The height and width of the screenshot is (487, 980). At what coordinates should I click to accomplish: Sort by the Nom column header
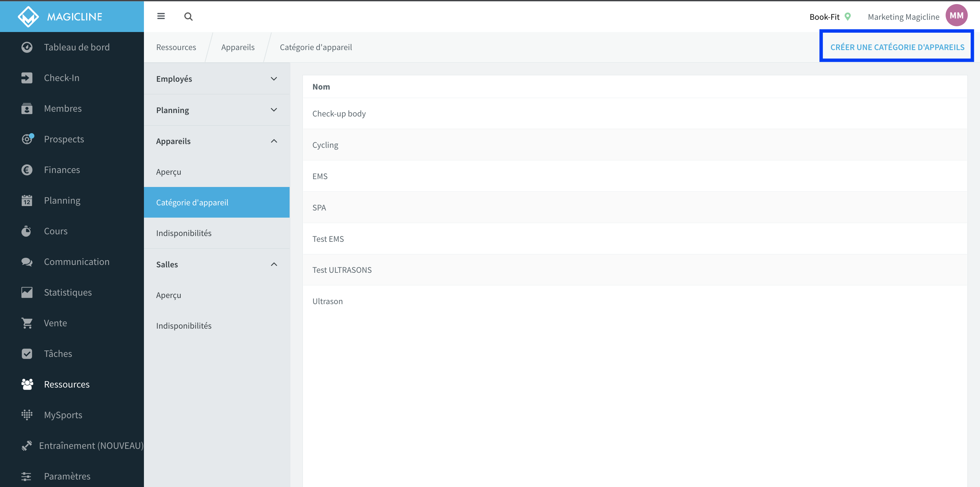click(321, 87)
